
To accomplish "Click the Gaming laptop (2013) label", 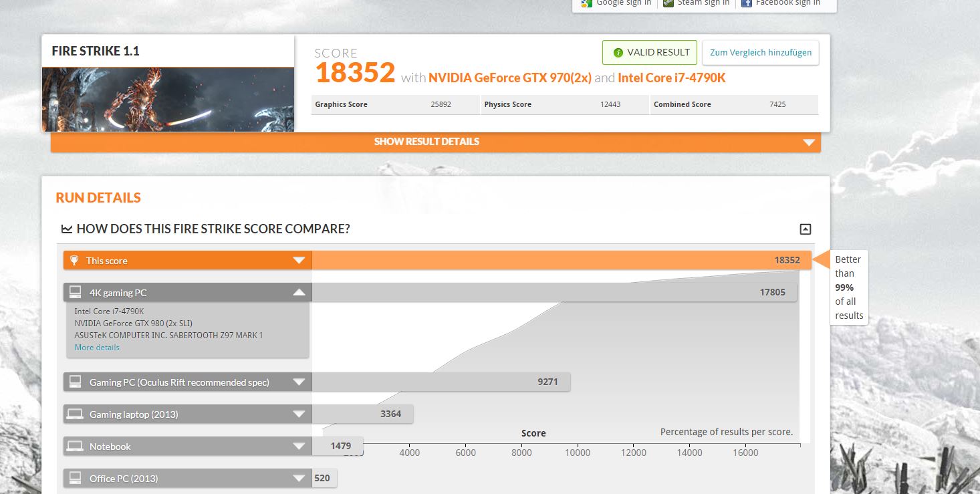I will [134, 414].
